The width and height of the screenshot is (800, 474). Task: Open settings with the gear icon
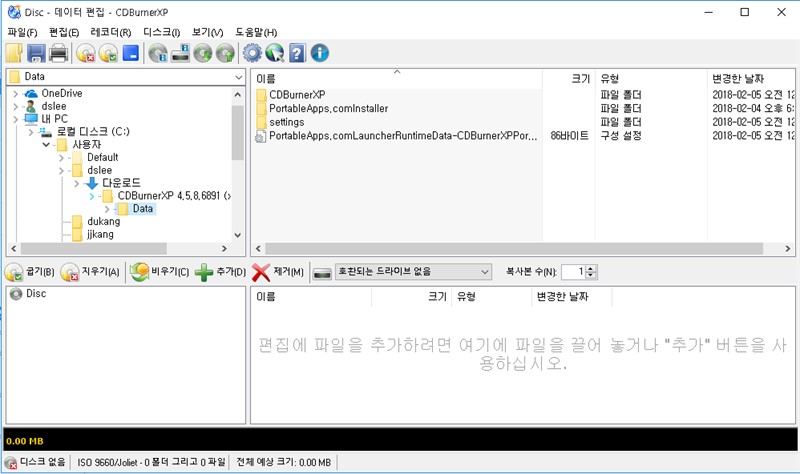(x=252, y=53)
